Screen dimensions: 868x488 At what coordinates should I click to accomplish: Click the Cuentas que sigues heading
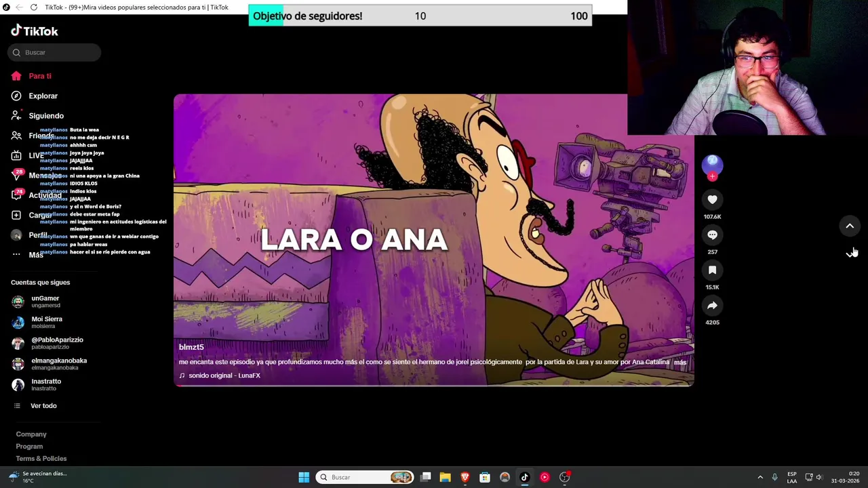click(x=40, y=282)
